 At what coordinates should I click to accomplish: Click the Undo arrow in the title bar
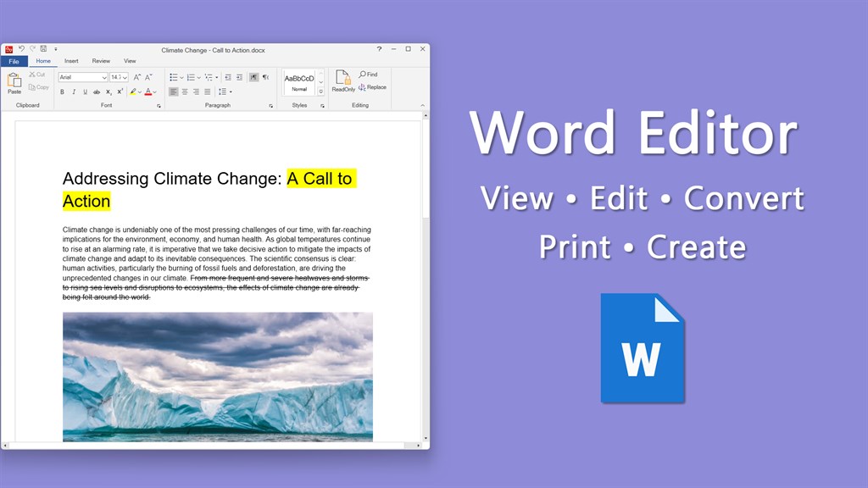tap(21, 48)
